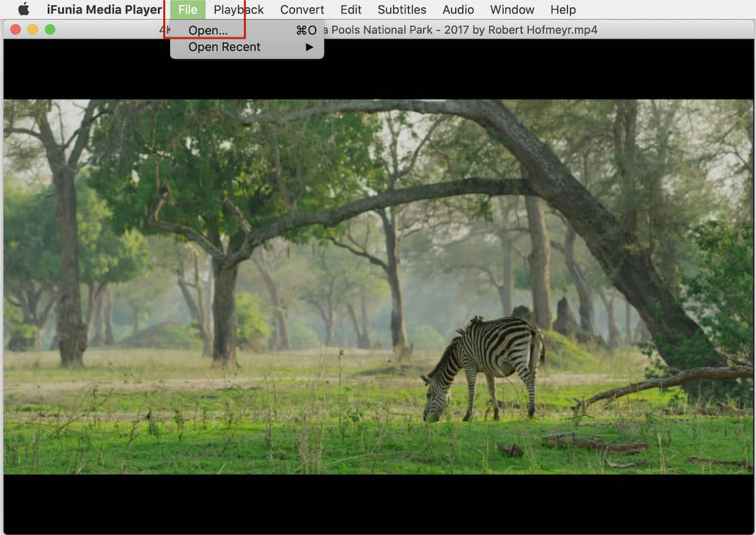The height and width of the screenshot is (535, 756).
Task: Click the highlighted File menu
Action: click(187, 9)
